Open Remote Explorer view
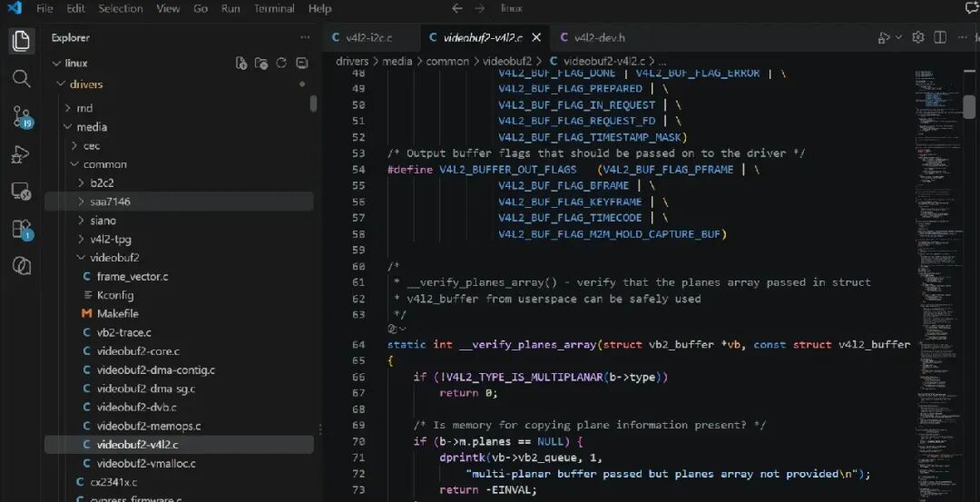 tap(21, 192)
